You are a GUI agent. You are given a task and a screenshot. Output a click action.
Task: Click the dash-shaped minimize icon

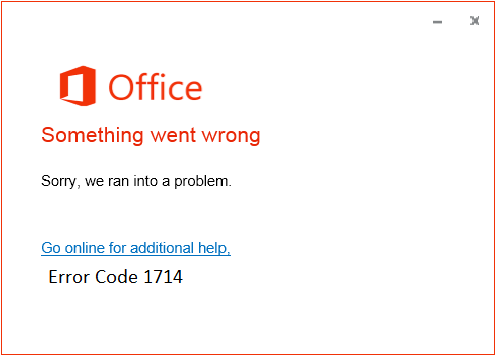[437, 22]
